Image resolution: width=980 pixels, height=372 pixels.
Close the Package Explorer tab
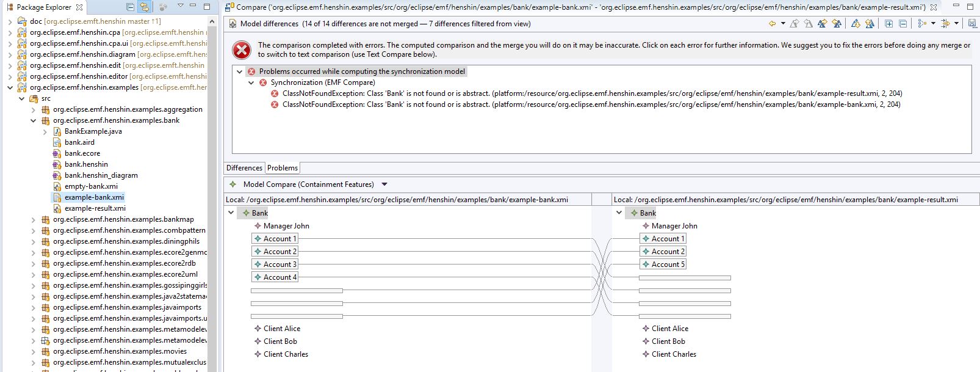[80, 7]
